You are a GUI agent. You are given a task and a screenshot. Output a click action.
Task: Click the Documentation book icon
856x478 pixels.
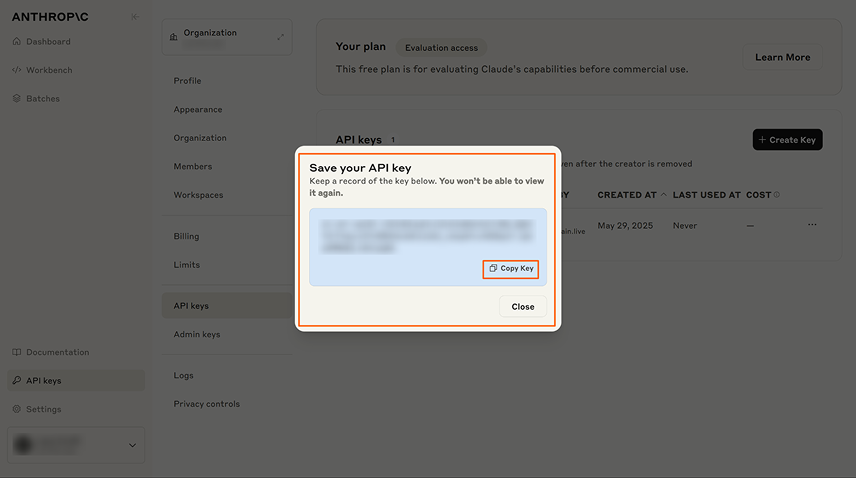pos(16,352)
